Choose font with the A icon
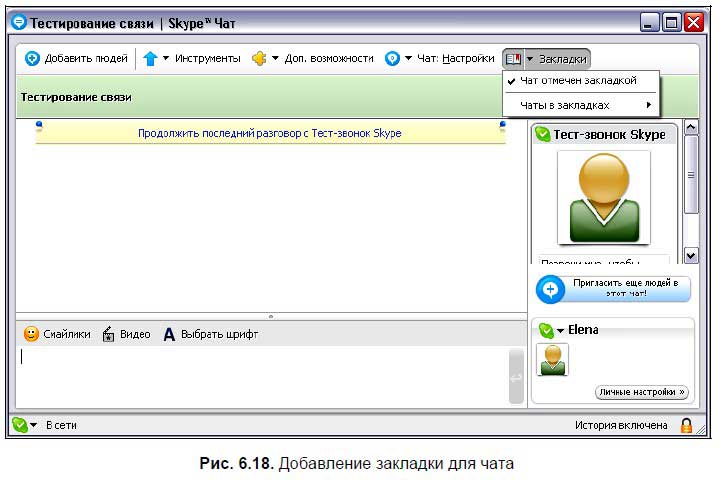Viewport: 720px width, 480px height. pyautogui.click(x=169, y=334)
